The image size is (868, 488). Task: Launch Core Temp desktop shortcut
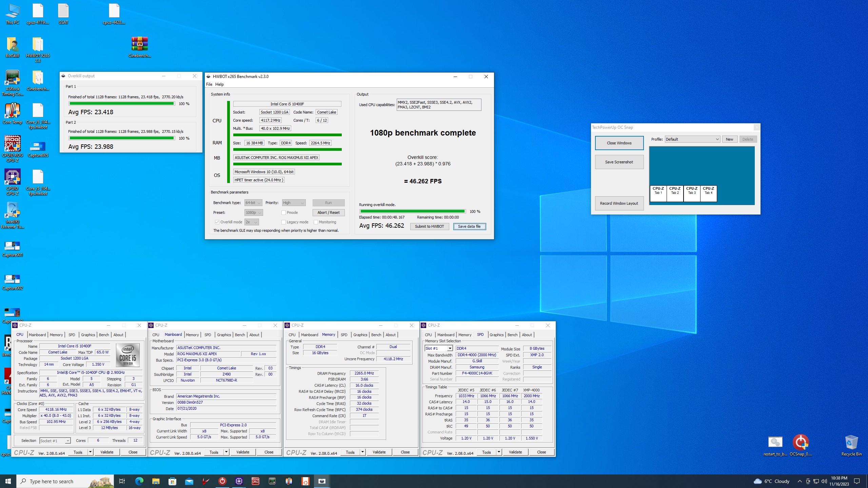12,114
